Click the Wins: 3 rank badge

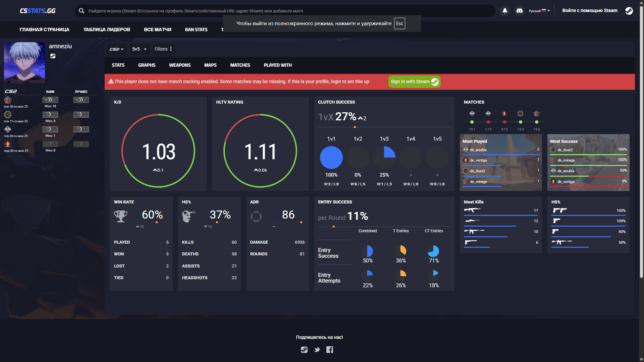click(x=50, y=115)
